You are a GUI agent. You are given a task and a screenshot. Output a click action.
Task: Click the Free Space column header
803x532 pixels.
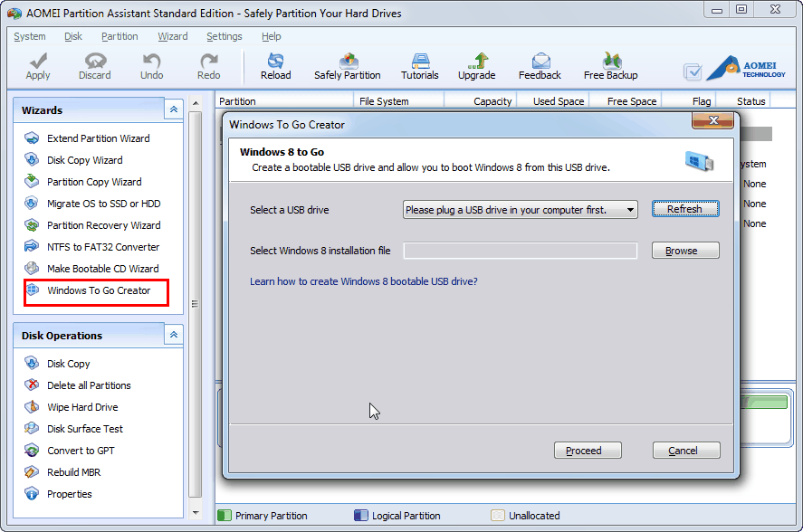tap(626, 100)
